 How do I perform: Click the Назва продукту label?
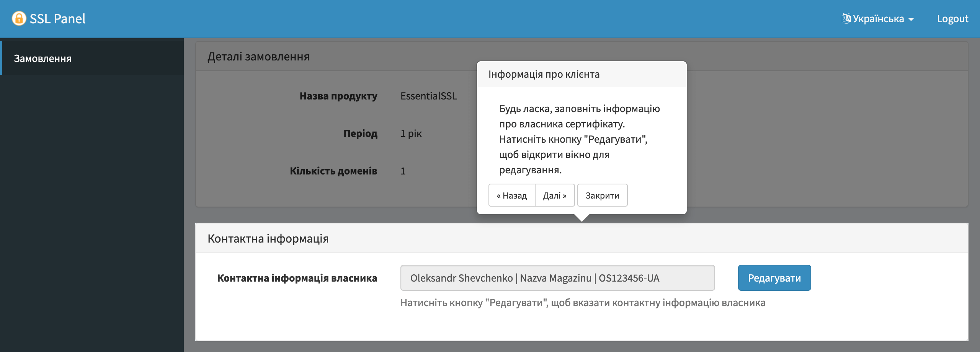(x=338, y=96)
